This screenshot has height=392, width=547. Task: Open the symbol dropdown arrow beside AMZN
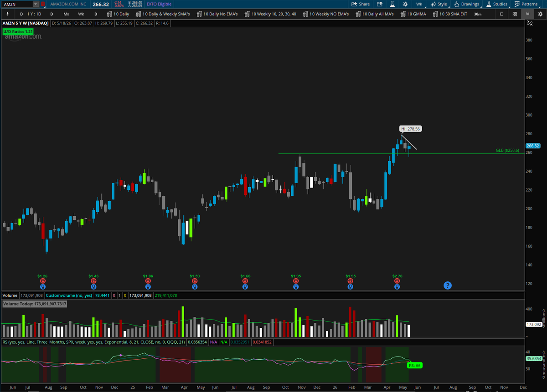[x=36, y=4]
